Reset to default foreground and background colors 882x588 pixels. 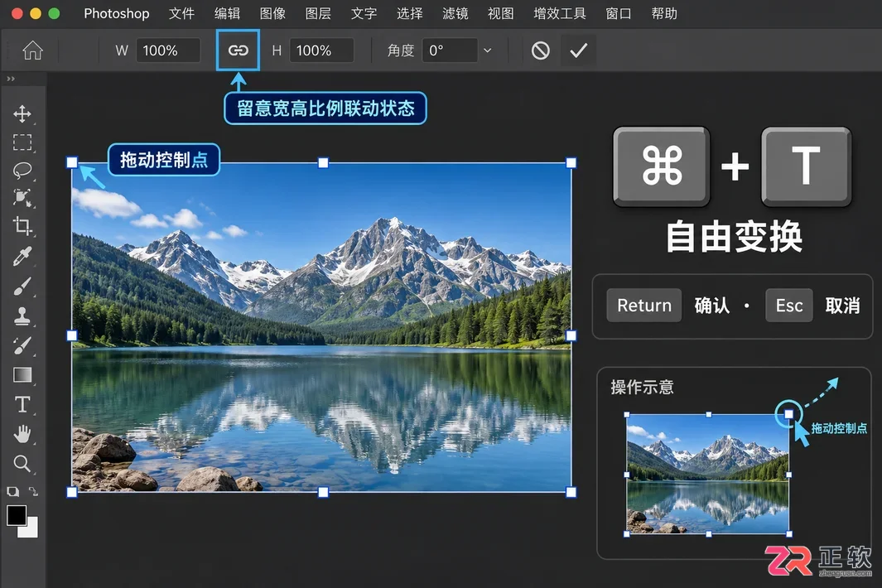pyautogui.click(x=12, y=491)
